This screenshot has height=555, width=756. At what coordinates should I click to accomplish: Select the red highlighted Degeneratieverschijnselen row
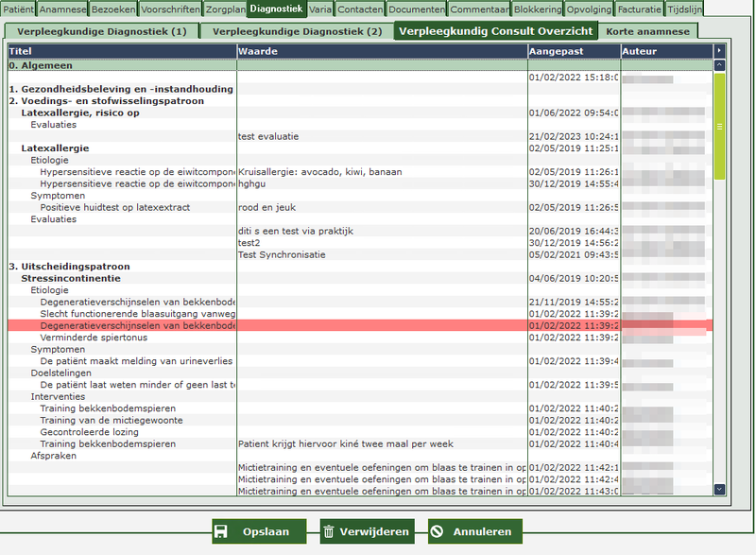pos(137,325)
